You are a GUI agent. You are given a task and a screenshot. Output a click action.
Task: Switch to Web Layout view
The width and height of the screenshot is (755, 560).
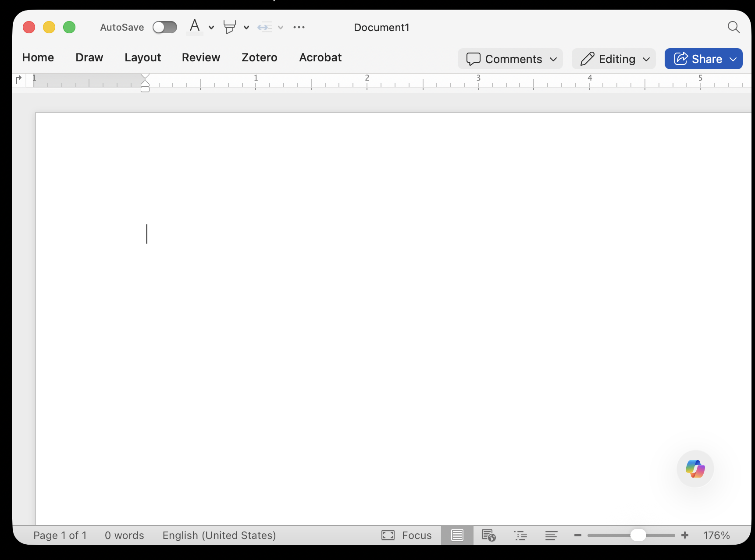[488, 535]
